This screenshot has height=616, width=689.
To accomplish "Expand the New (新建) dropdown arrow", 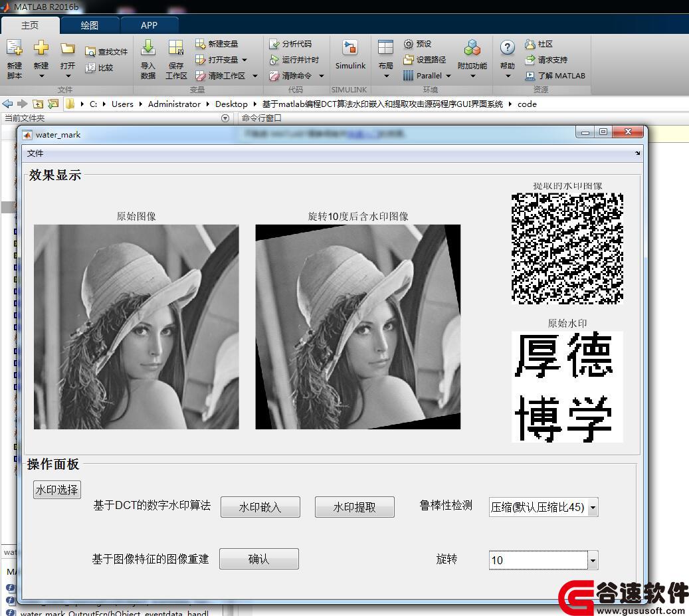I will [x=41, y=76].
